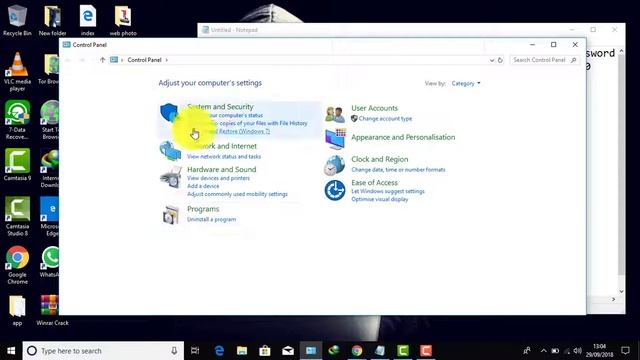The image size is (640, 360).
Task: Select Camtasia 9 desktop shortcut
Action: click(17, 165)
